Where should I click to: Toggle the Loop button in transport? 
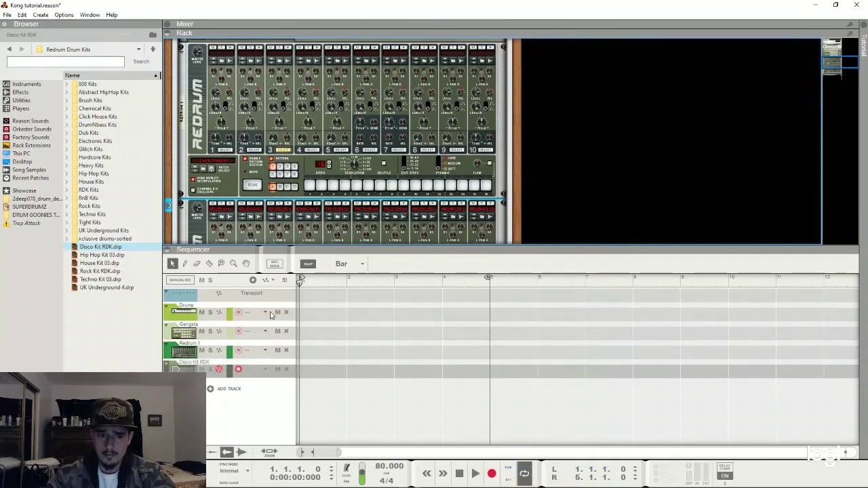click(524, 474)
